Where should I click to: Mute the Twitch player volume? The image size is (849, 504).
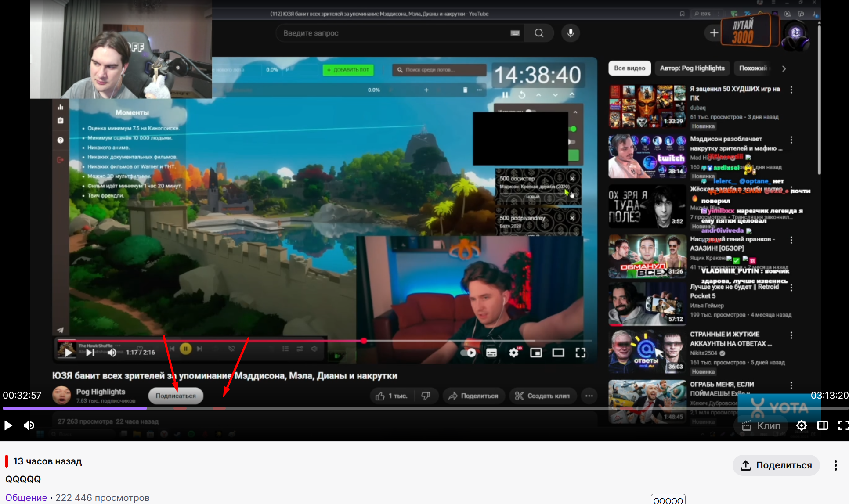pos(29,425)
